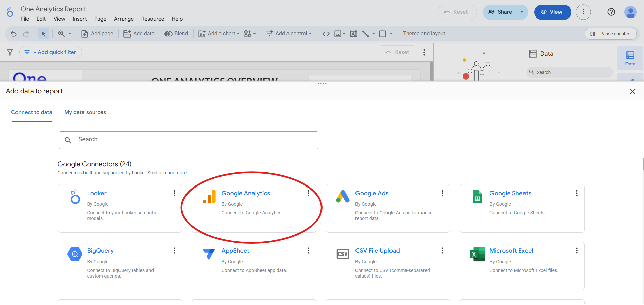The height and width of the screenshot is (305, 644).
Task: Switch to View mode
Action: tap(552, 12)
